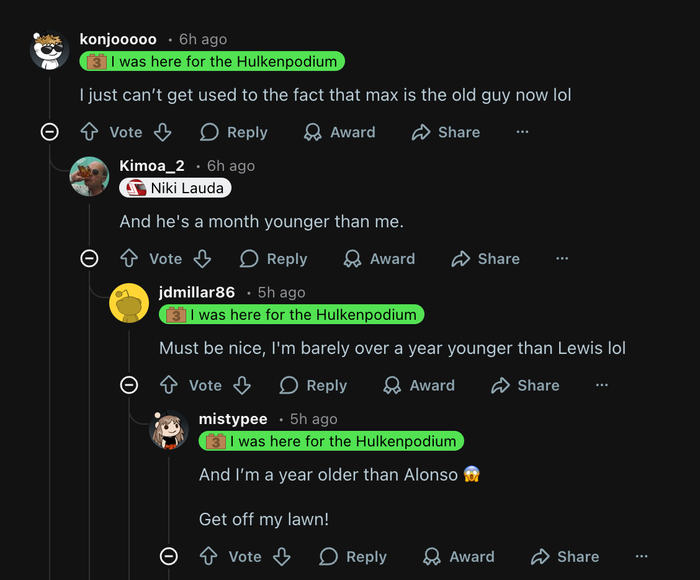700x580 pixels.
Task: Upvote mistypee's comment
Action: pyautogui.click(x=208, y=556)
